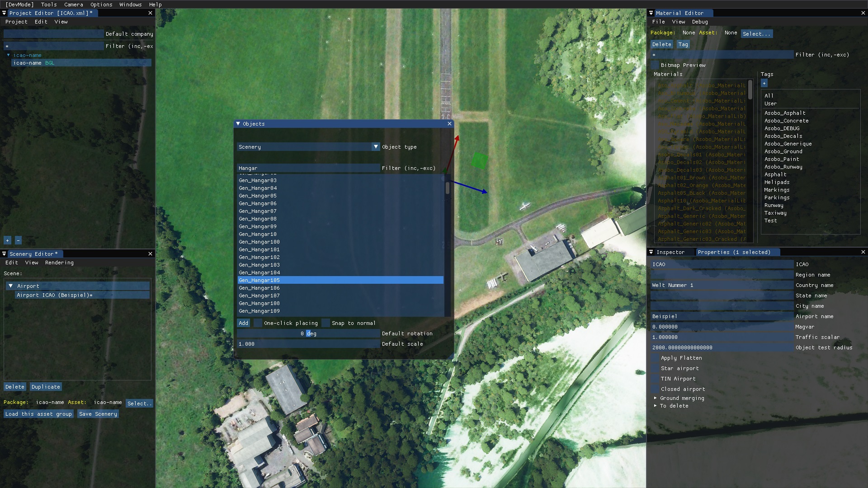Open Rendering menu in Scenery Editor
Image resolution: width=868 pixels, height=488 pixels.
[x=59, y=263]
